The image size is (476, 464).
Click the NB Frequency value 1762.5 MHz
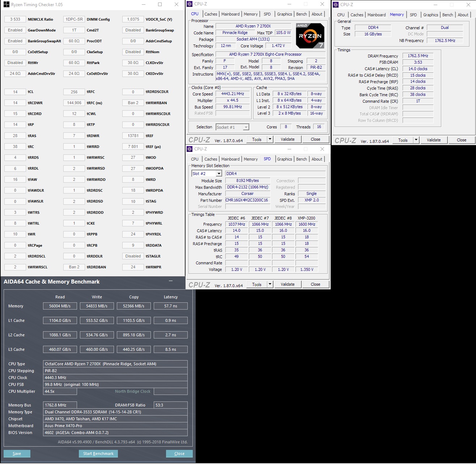[x=445, y=41]
